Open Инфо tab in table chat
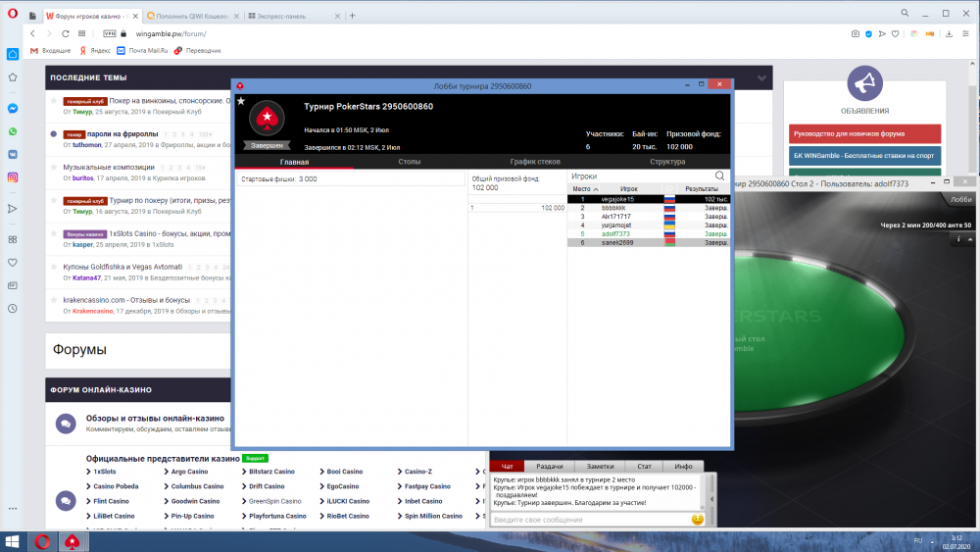 (683, 467)
